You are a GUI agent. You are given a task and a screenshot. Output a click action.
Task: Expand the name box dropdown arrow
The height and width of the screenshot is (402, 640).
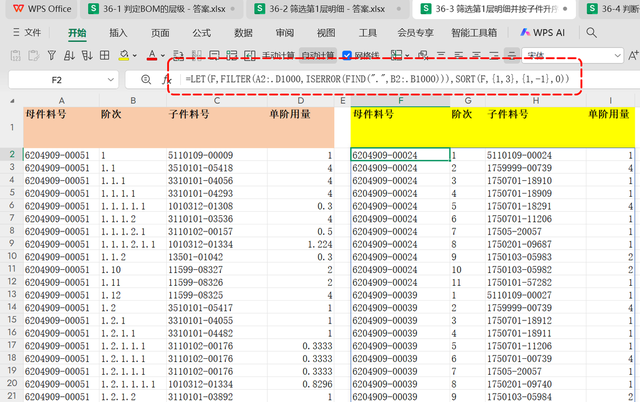click(111, 80)
